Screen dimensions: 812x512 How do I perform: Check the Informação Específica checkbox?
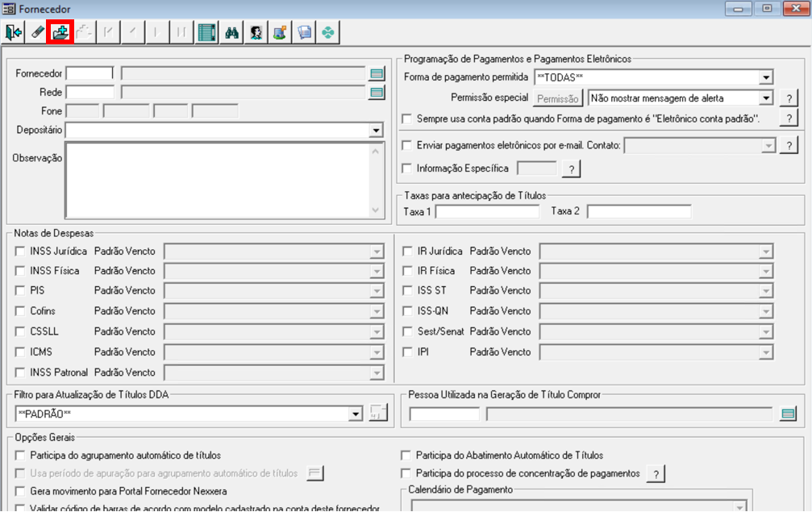point(407,169)
